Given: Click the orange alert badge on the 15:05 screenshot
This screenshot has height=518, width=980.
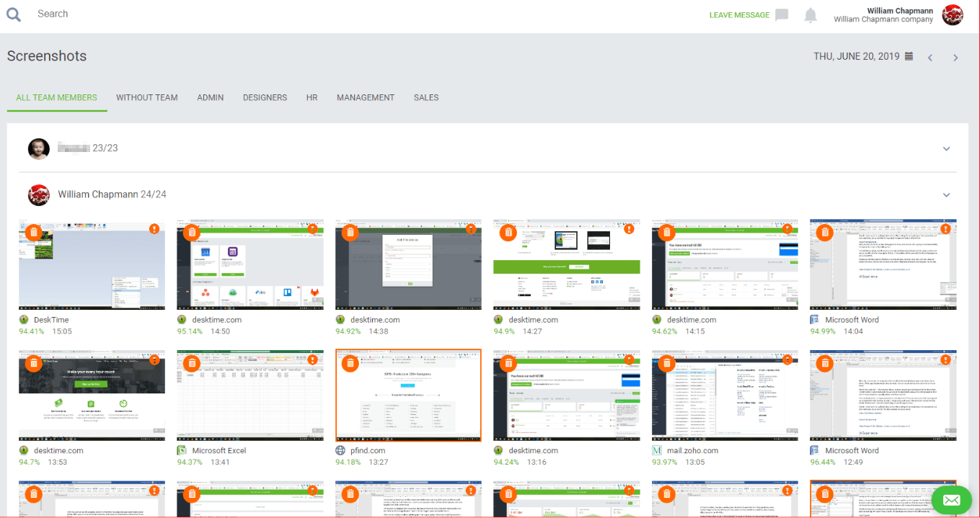Looking at the screenshot, I should (x=154, y=228).
